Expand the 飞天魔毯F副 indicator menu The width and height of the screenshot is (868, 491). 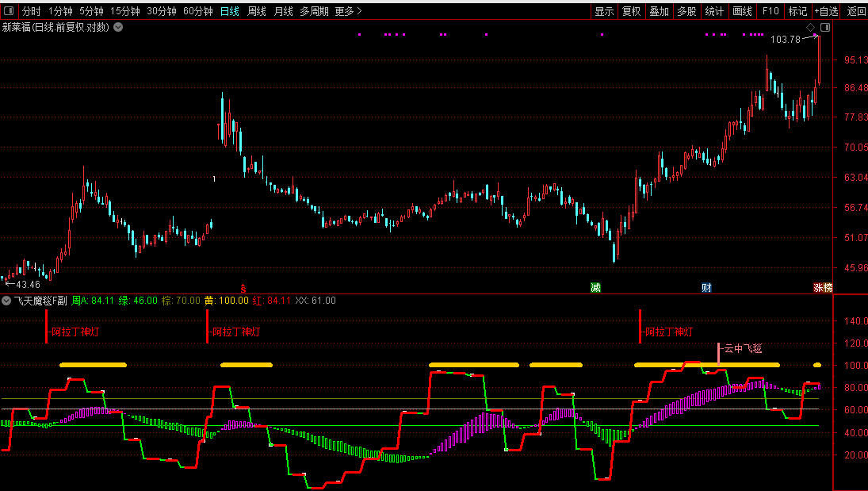pos(6,301)
